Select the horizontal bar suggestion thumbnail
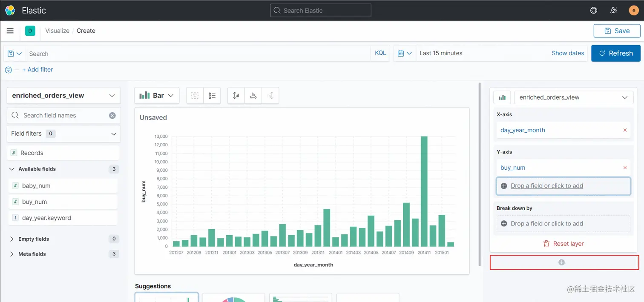 click(x=300, y=297)
